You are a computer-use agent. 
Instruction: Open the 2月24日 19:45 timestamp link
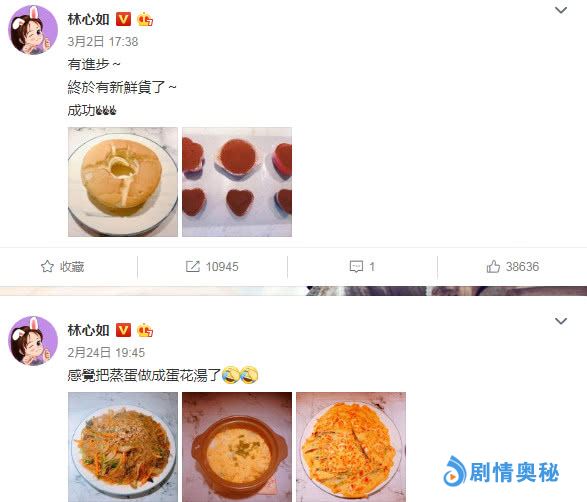click(x=106, y=352)
